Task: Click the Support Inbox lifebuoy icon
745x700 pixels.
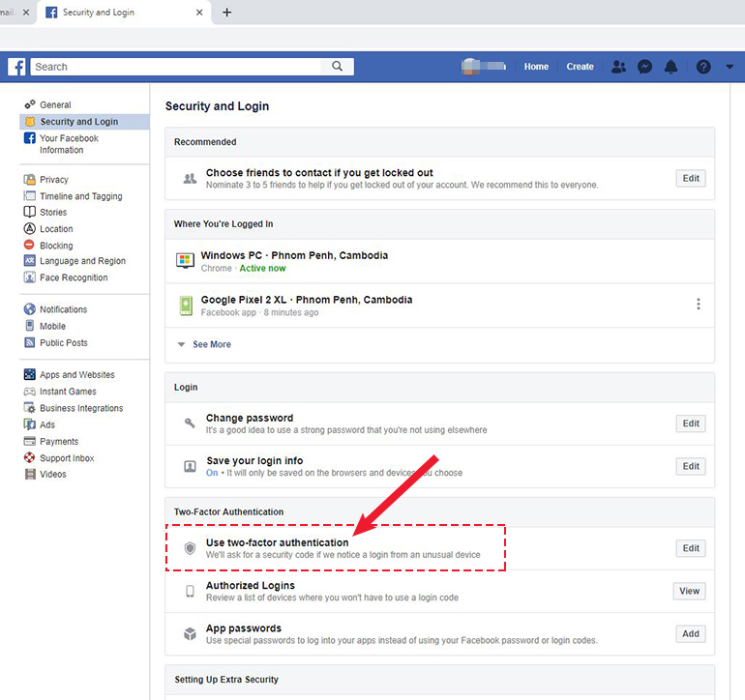Action: coord(29,457)
